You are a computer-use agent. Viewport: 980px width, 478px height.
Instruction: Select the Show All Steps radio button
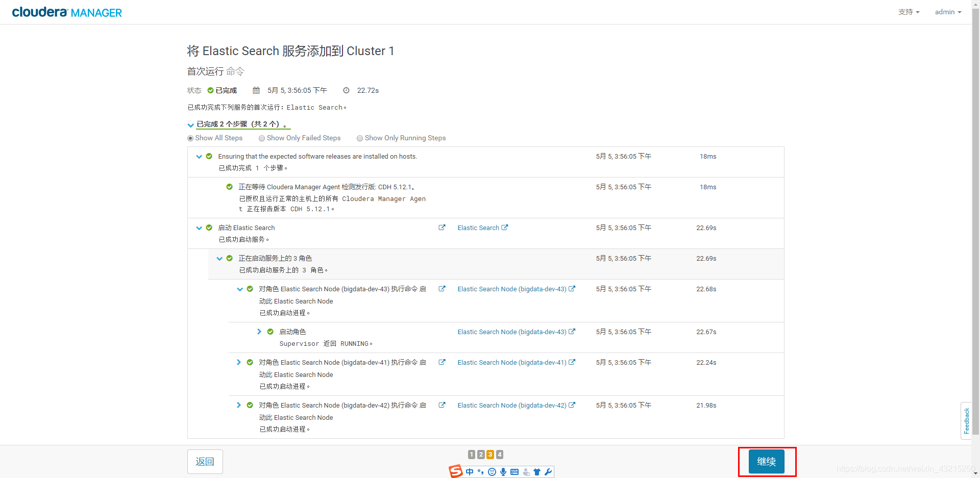click(190, 138)
